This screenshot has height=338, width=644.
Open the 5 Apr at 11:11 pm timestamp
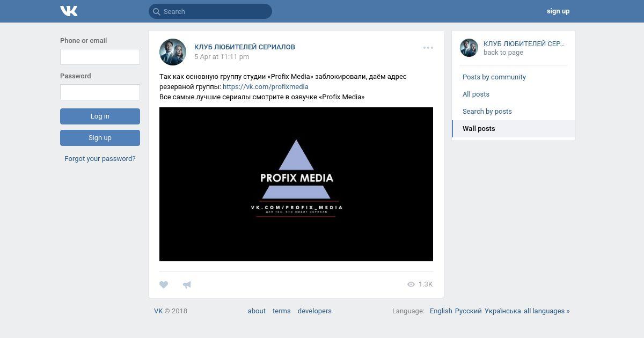coord(222,57)
